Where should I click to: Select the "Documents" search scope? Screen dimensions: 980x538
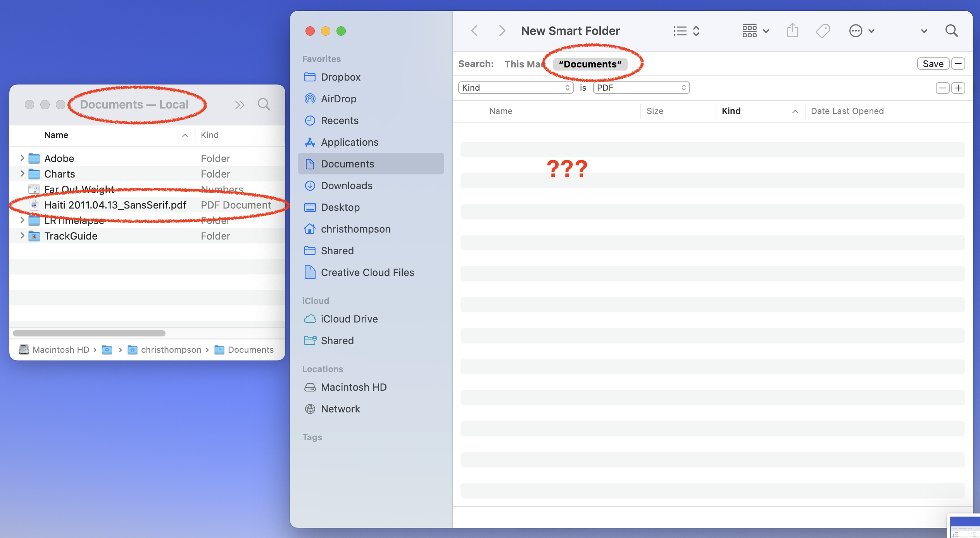(590, 64)
